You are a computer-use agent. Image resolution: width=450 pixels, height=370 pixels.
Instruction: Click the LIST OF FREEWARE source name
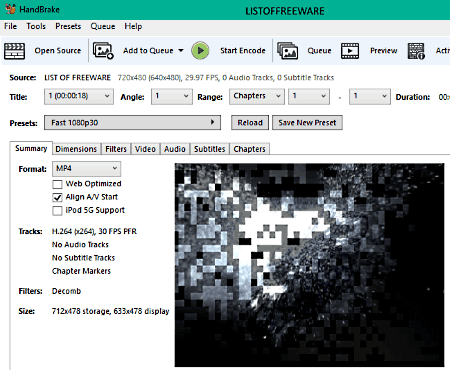pyautogui.click(x=77, y=78)
